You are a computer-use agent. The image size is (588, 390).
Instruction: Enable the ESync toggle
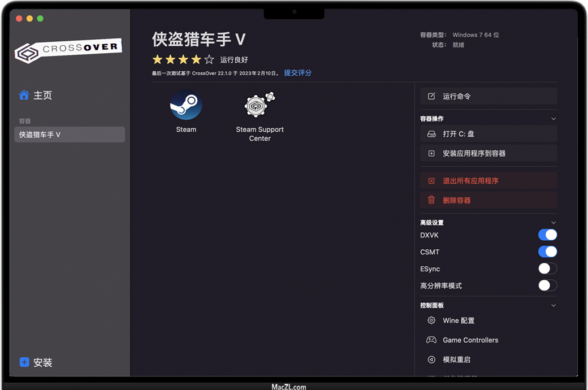547,269
